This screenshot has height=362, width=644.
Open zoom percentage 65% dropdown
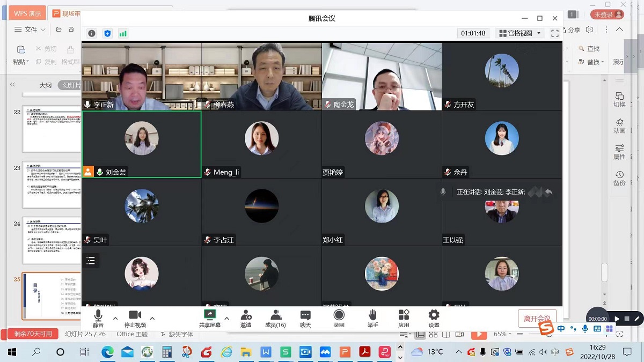pyautogui.click(x=503, y=334)
